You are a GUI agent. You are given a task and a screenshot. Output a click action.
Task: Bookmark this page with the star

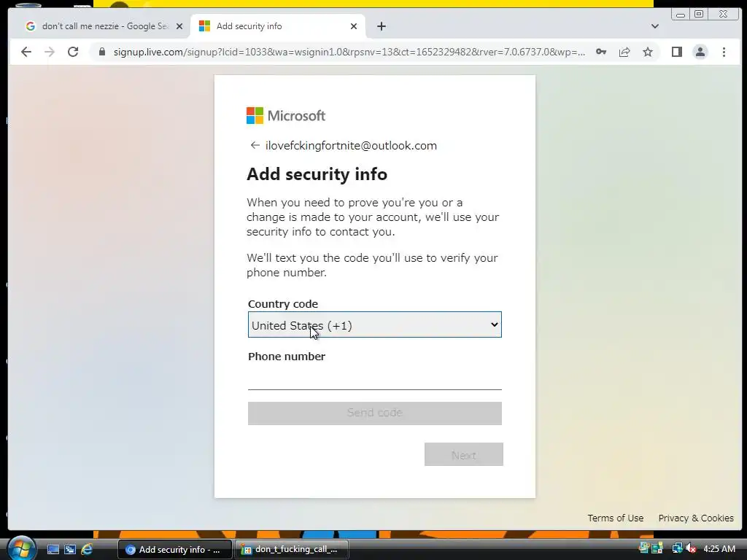point(648,52)
